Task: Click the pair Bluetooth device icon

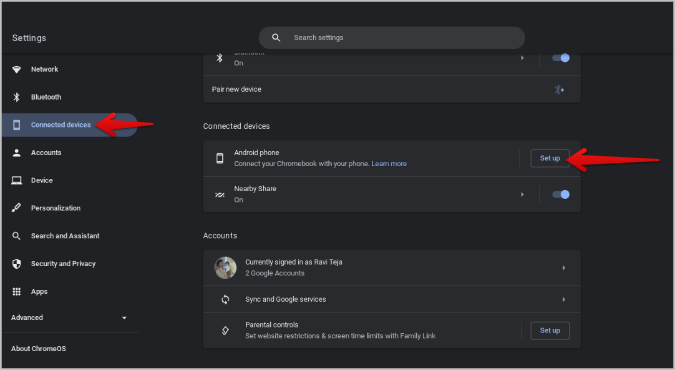Action: pyautogui.click(x=559, y=90)
